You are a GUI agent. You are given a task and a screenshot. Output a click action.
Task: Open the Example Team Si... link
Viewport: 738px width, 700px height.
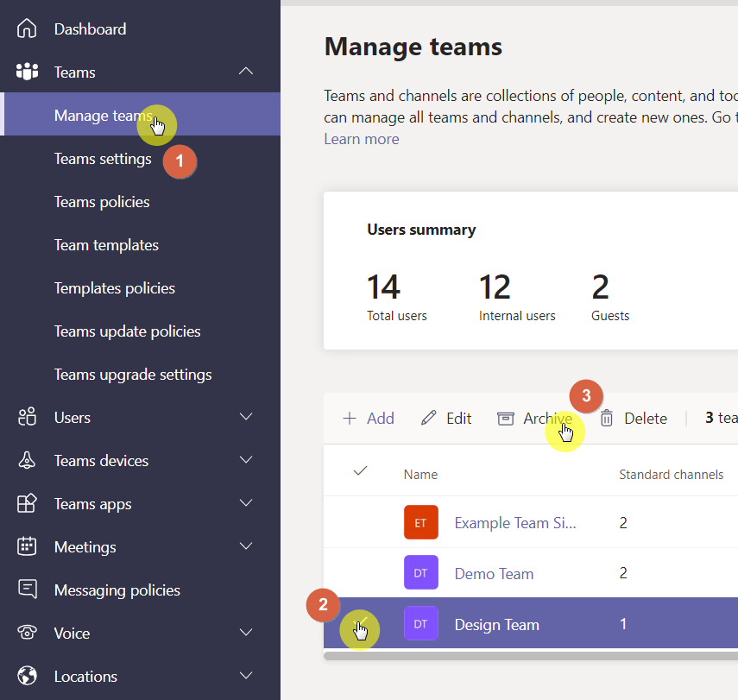[515, 522]
